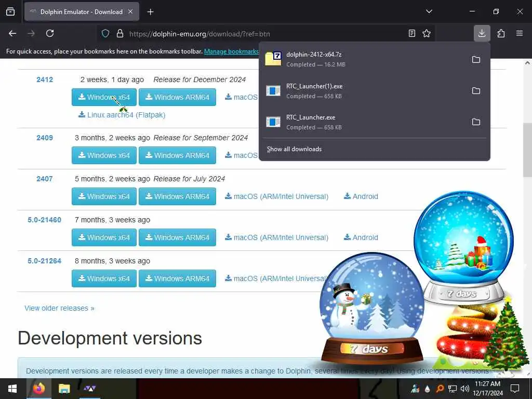This screenshot has width=532, height=399.
Task: Click macOS download link for 2412
Action: point(241,97)
